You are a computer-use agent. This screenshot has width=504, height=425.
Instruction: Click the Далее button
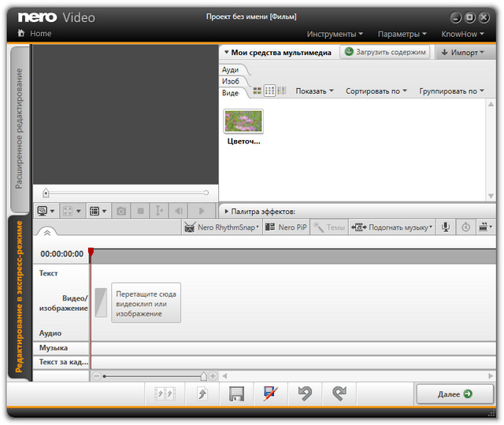coord(454,394)
